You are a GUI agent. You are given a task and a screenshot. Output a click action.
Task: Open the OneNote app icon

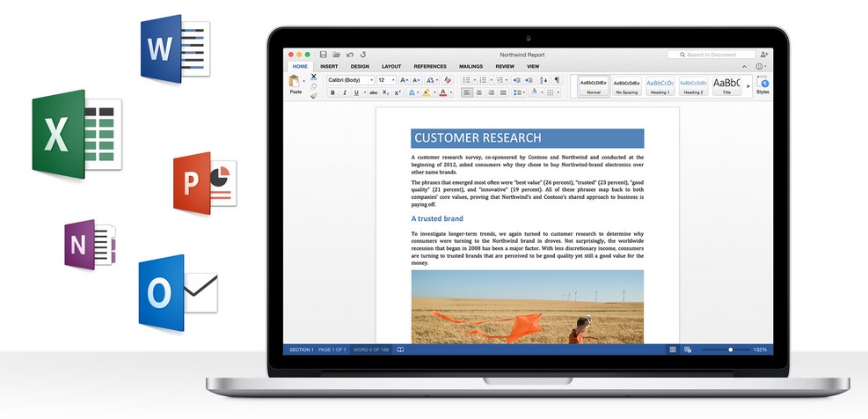point(89,245)
